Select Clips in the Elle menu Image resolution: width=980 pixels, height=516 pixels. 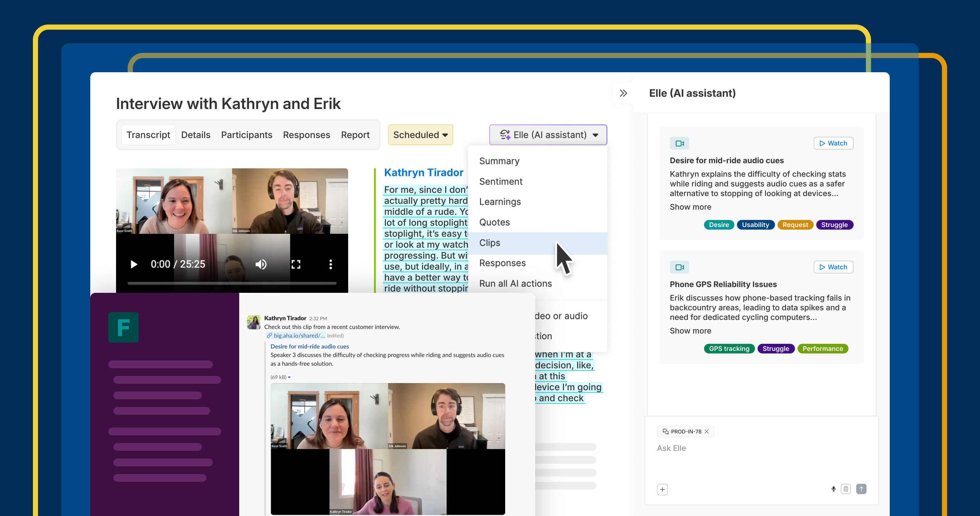pos(538,243)
